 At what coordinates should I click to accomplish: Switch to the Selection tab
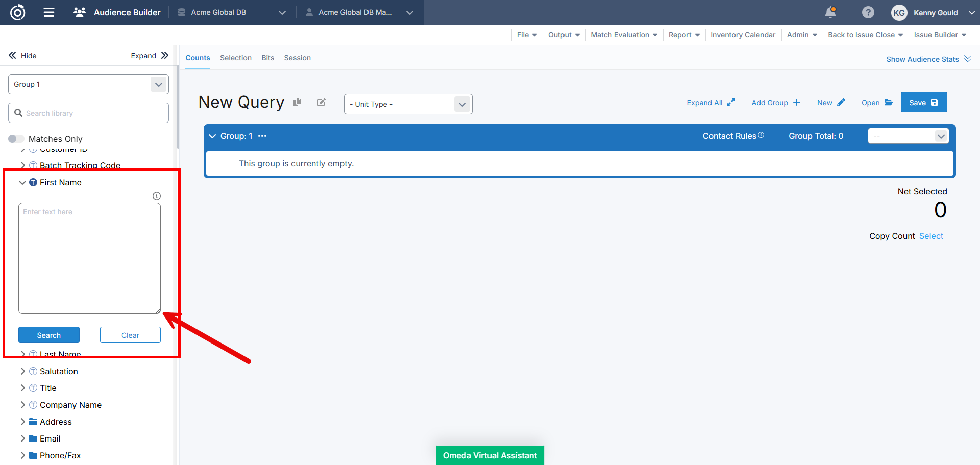coord(235,58)
